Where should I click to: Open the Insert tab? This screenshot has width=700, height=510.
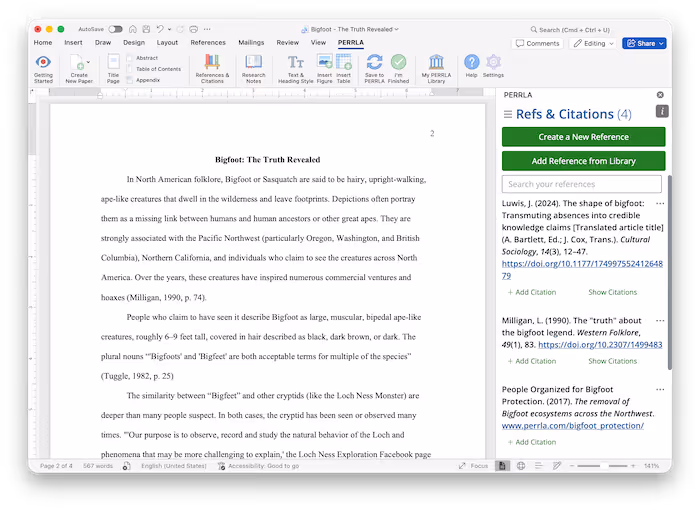point(73,42)
